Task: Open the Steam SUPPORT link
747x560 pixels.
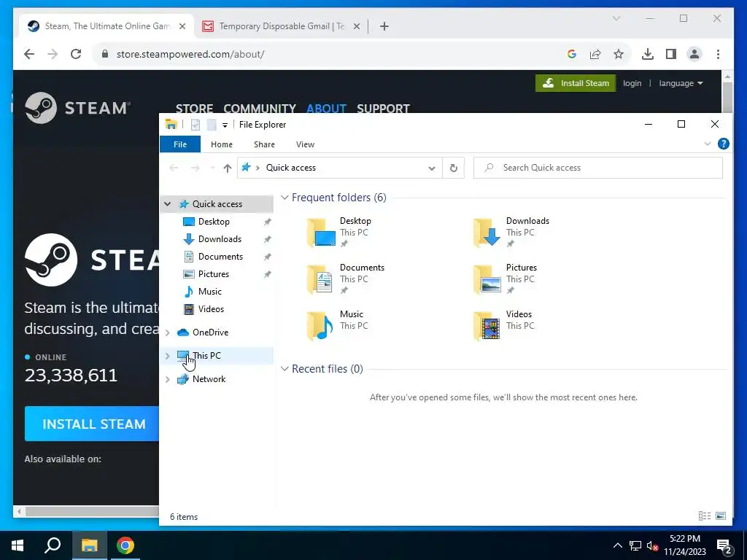Action: pos(383,109)
